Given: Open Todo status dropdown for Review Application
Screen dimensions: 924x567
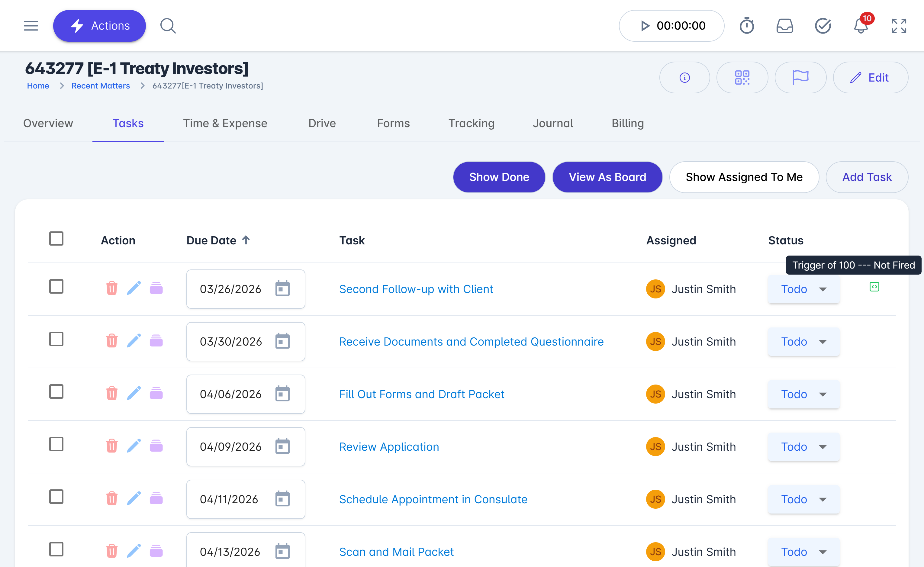Looking at the screenshot, I should 803,447.
